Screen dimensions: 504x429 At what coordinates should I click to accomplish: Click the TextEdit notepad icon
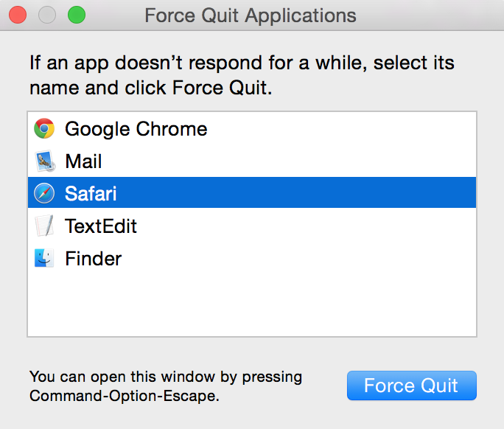click(x=44, y=226)
